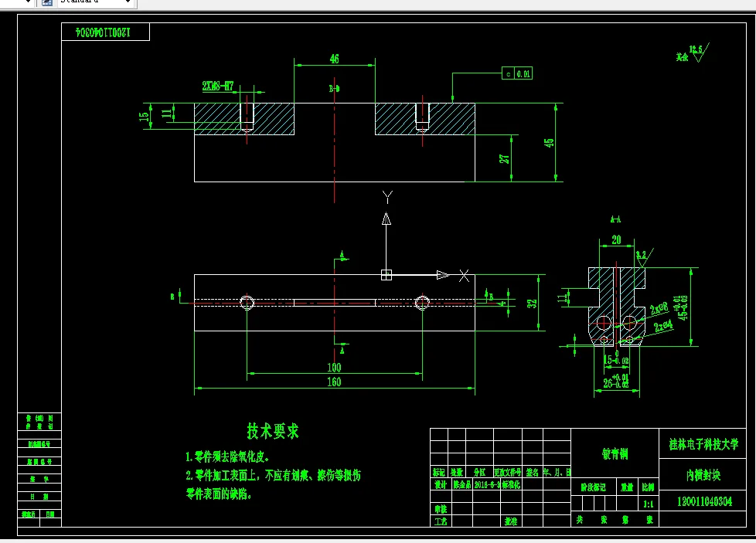Screen dimensions: 756x543
Task: Click the mirrored drawing number in top-left box
Action: click(x=103, y=32)
